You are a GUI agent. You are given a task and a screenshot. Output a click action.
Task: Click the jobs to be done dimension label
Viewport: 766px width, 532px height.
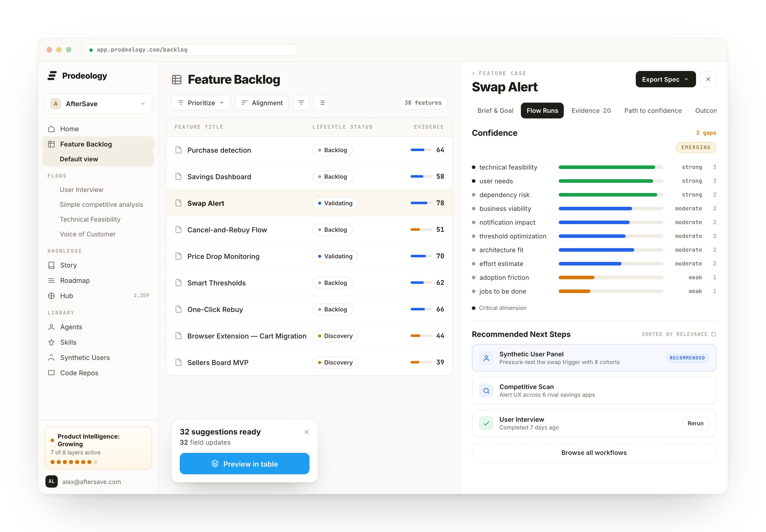click(x=503, y=292)
